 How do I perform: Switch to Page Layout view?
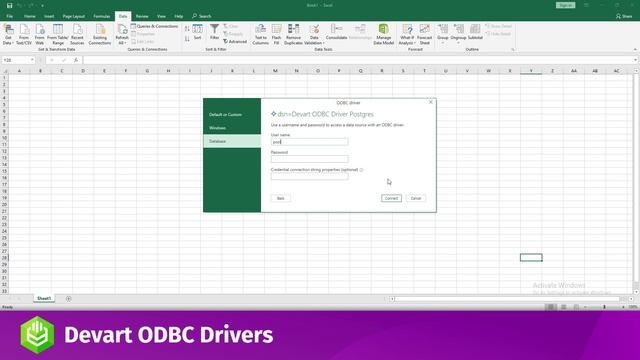tap(563, 307)
